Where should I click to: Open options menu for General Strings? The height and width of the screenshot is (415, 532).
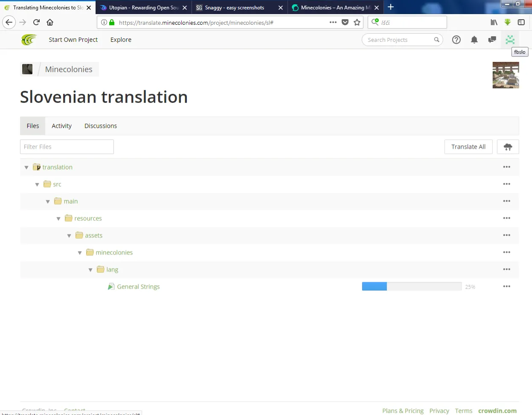tap(506, 286)
